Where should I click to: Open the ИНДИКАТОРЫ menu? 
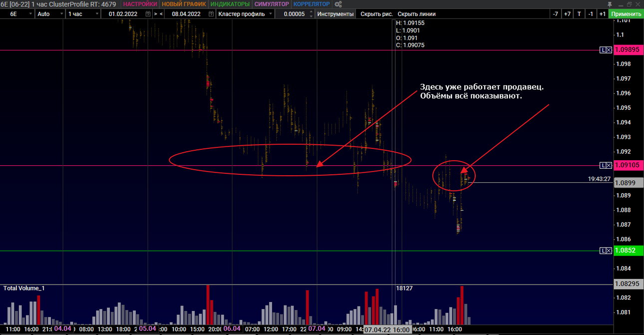click(x=230, y=4)
